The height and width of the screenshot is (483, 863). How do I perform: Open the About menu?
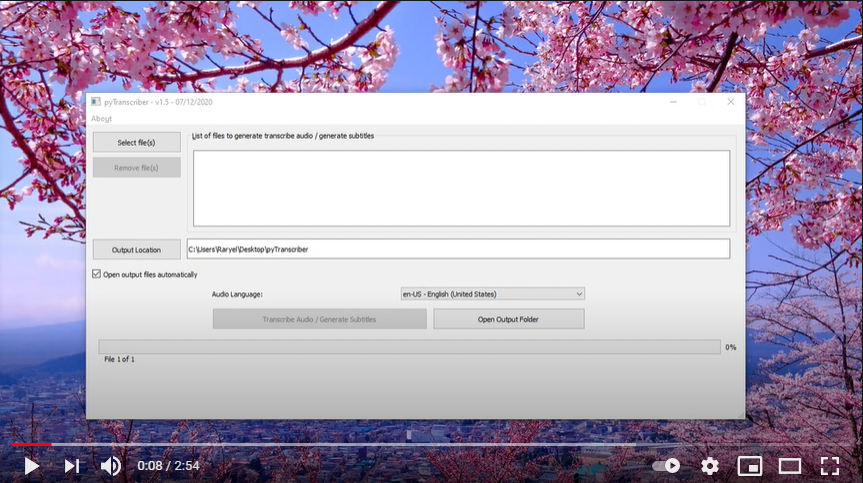point(102,119)
